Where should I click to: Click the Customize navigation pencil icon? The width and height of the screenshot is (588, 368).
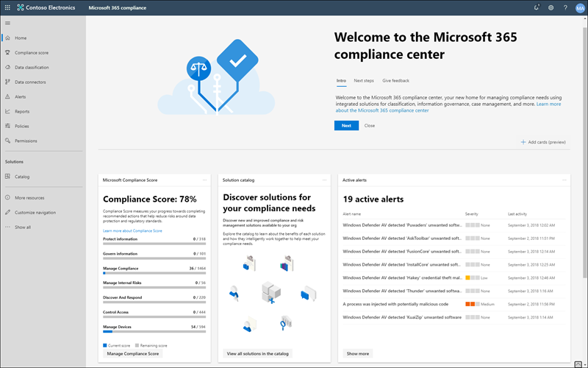[x=7, y=212]
